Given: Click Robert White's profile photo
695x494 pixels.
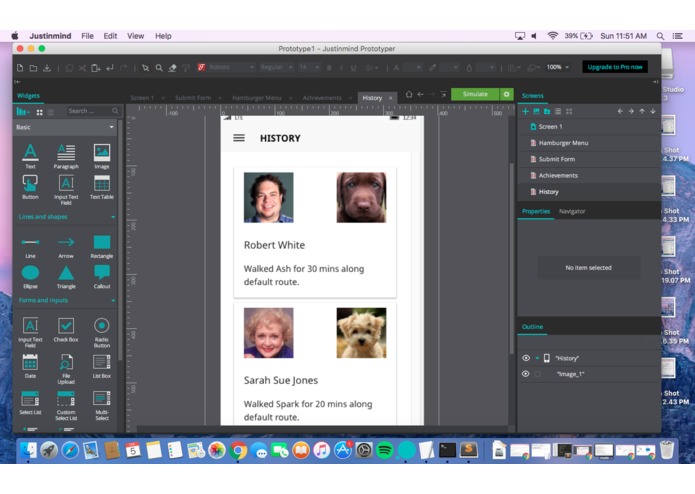Looking at the screenshot, I should (269, 197).
